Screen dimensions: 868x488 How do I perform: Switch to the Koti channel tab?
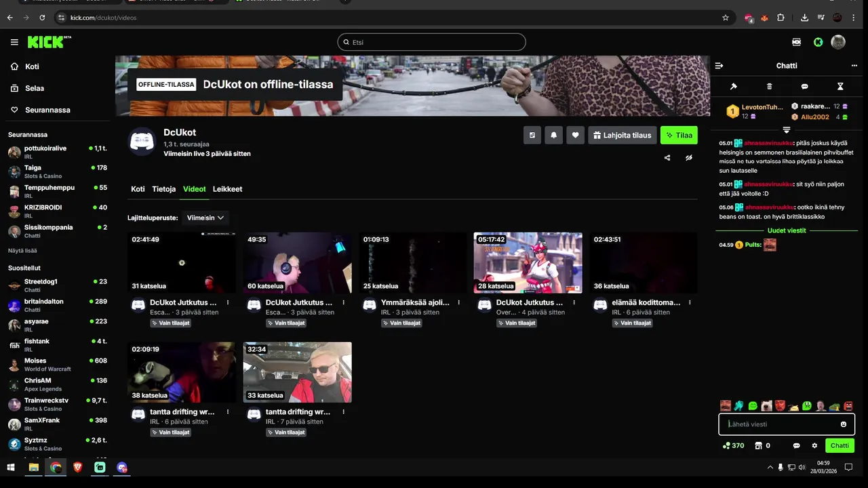pos(138,189)
